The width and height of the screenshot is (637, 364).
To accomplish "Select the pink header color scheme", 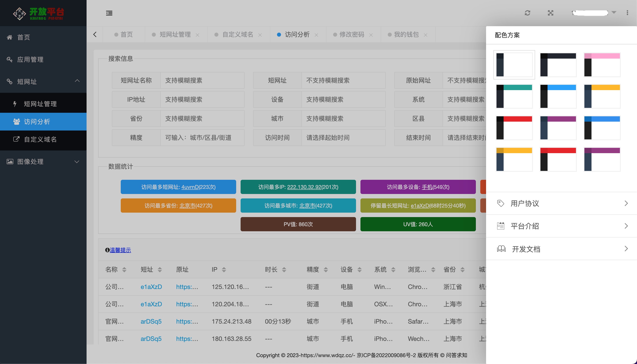I will (602, 65).
